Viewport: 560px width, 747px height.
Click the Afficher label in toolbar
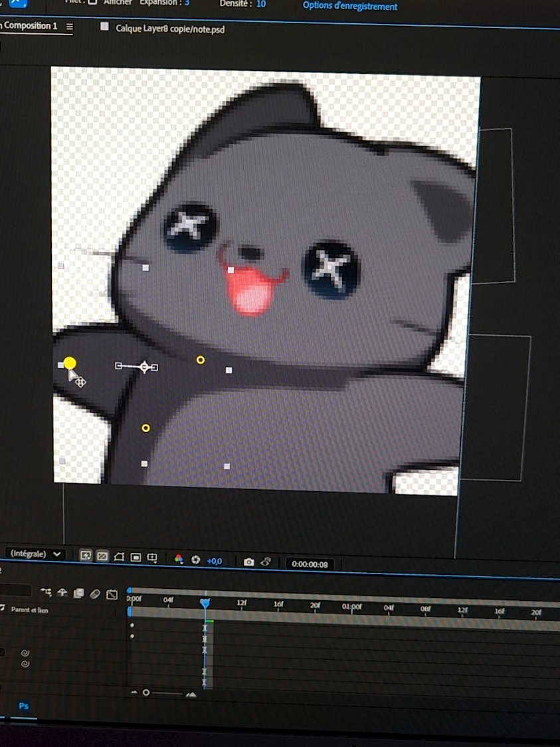tap(118, 3)
